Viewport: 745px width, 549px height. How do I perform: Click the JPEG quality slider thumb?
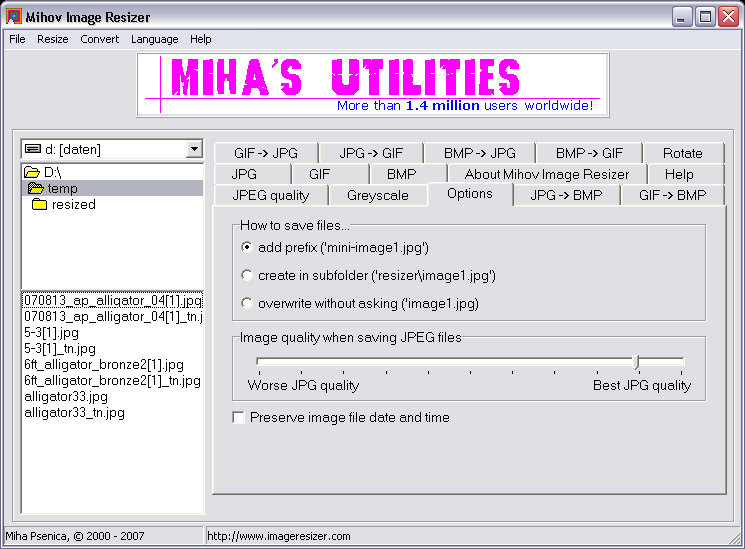(x=637, y=362)
